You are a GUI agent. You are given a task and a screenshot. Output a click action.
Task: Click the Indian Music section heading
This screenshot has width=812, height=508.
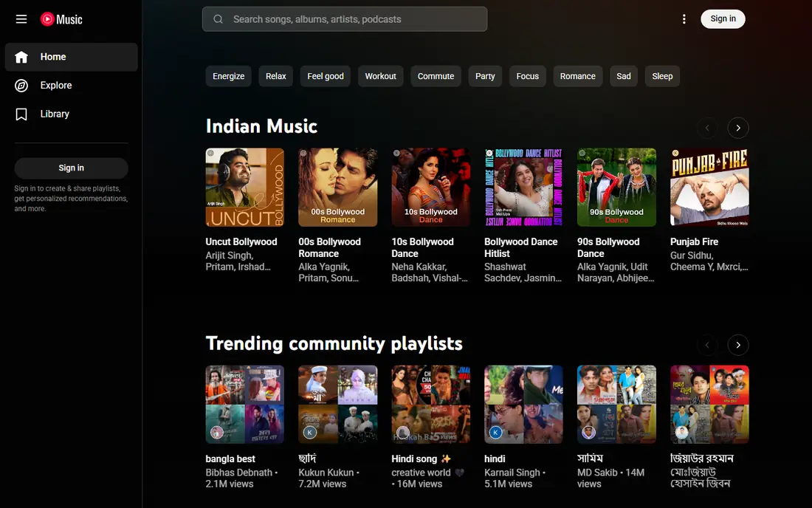pos(261,126)
